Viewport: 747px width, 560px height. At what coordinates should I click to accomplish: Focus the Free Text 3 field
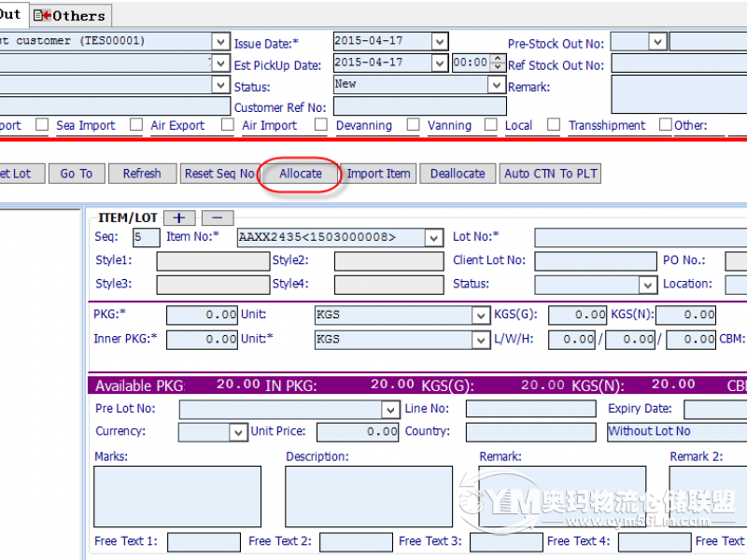pos(506,542)
